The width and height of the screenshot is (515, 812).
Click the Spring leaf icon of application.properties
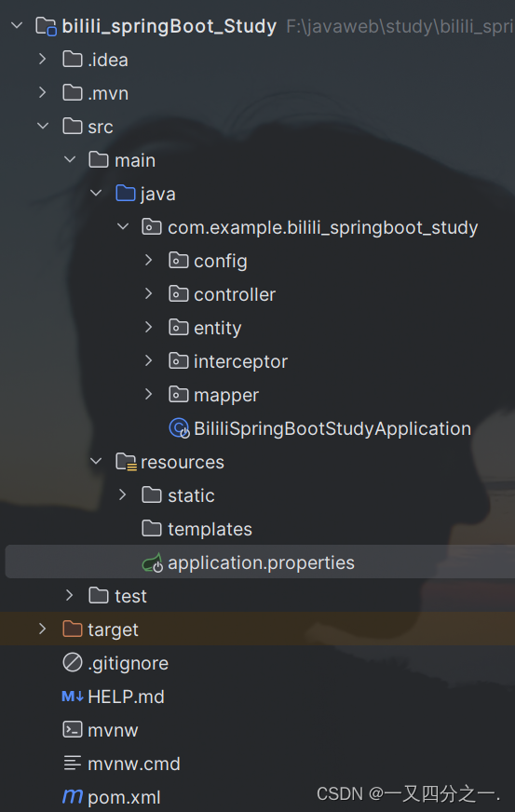pos(153,562)
